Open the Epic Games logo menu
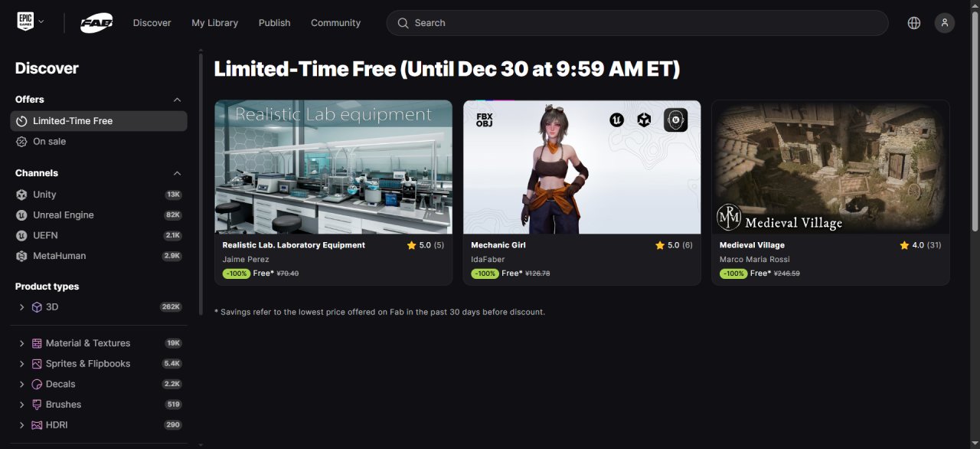Image resolution: width=980 pixels, height=449 pixels. (30, 22)
